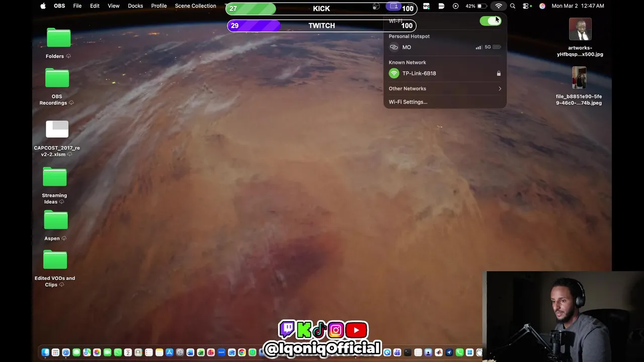Open Messages from the Dock
The width and height of the screenshot is (644, 362).
point(76,352)
